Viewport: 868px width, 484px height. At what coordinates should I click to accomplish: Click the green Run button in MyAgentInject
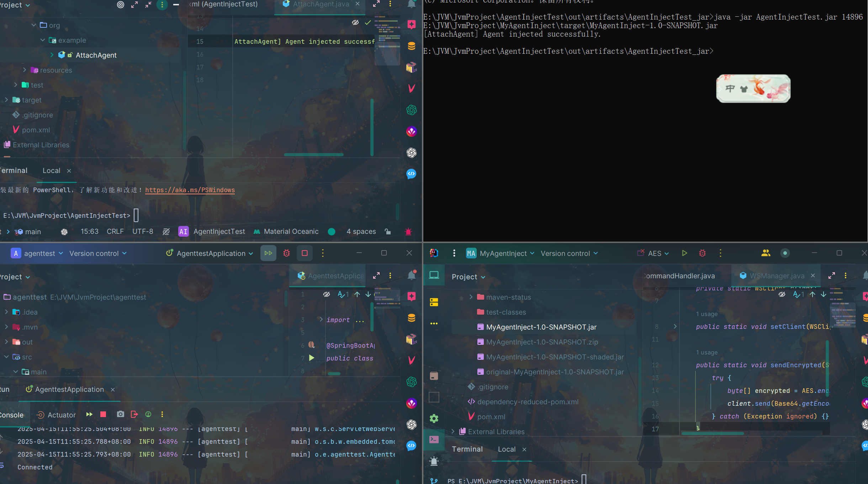click(x=684, y=253)
